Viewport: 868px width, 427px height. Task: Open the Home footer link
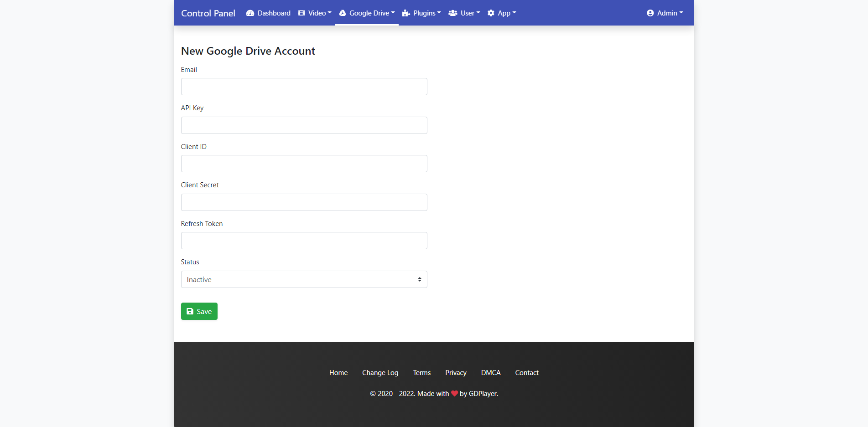(338, 373)
